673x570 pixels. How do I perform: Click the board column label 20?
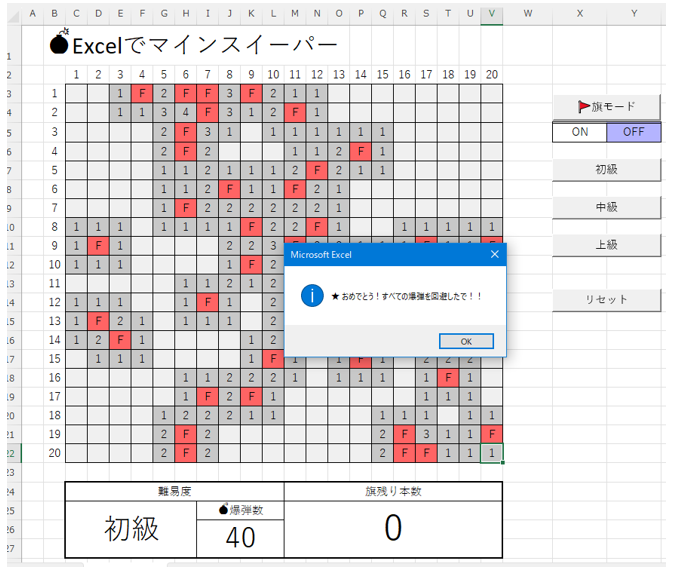(x=492, y=75)
